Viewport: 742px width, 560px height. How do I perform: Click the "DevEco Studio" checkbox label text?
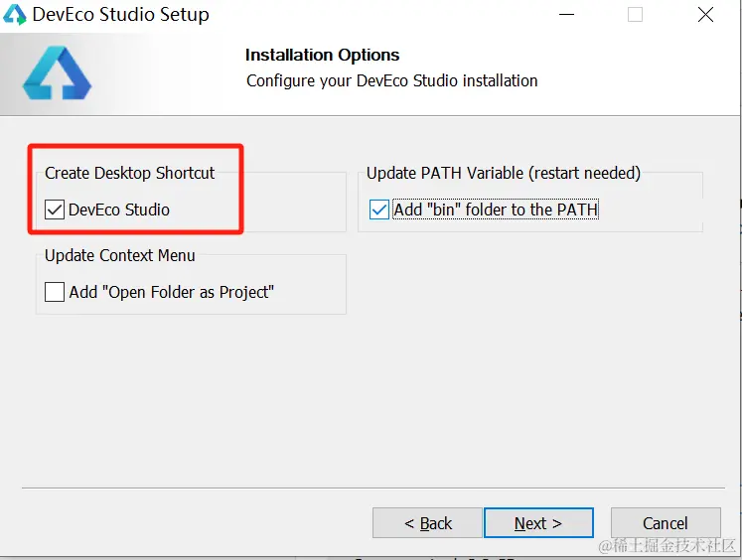[x=119, y=210]
